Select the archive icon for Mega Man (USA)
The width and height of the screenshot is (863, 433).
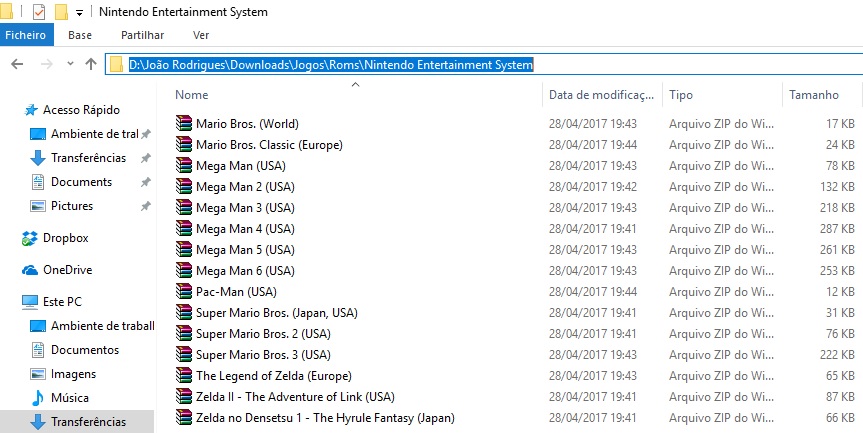point(184,165)
